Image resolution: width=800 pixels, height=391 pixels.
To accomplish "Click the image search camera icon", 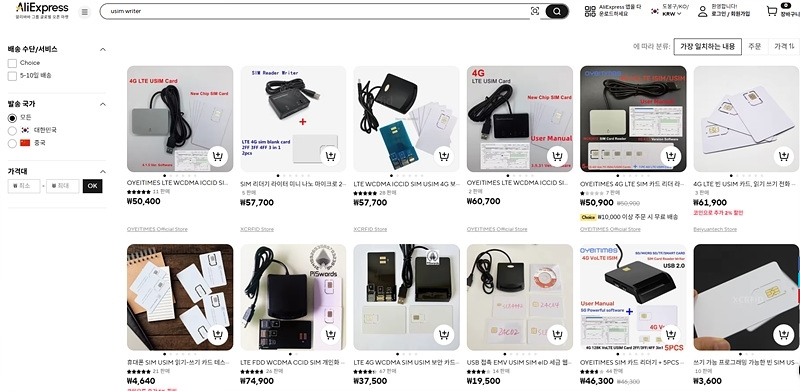I will click(x=535, y=11).
